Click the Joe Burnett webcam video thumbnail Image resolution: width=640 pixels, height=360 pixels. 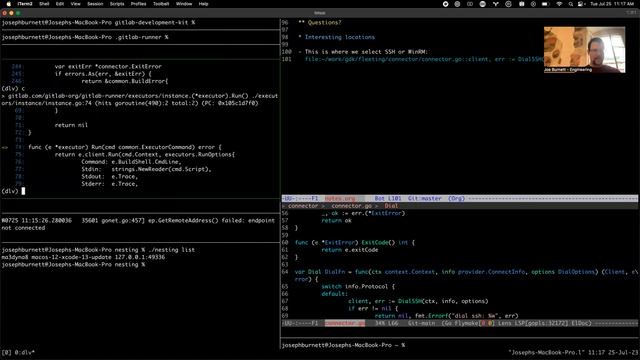tap(584, 50)
